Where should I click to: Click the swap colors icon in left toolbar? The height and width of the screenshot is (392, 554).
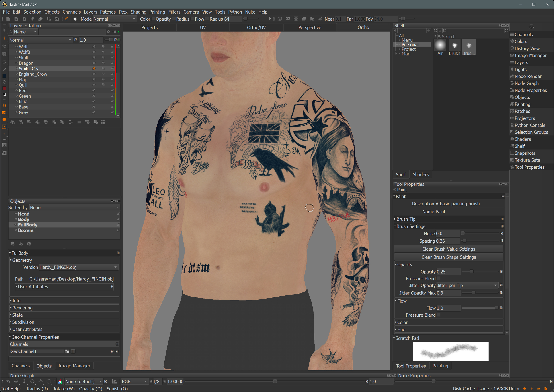[x=4, y=82]
